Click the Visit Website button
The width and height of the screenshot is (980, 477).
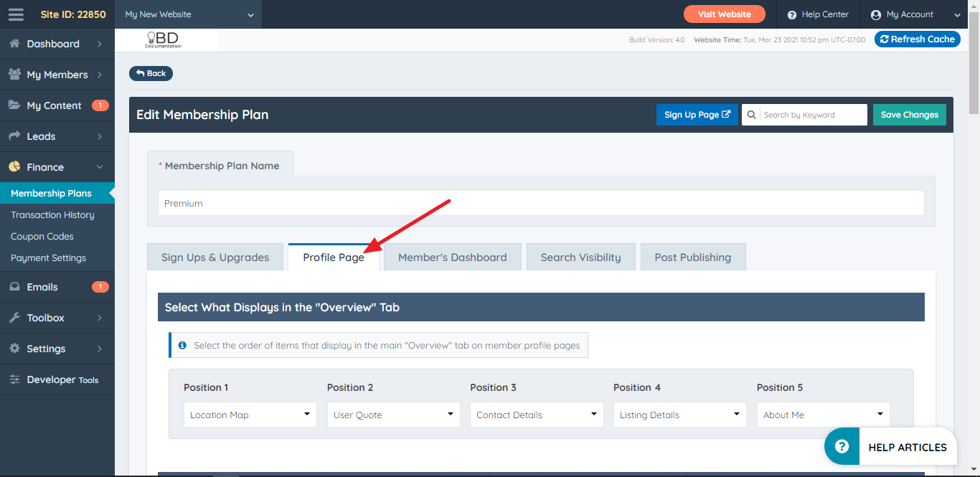[725, 14]
